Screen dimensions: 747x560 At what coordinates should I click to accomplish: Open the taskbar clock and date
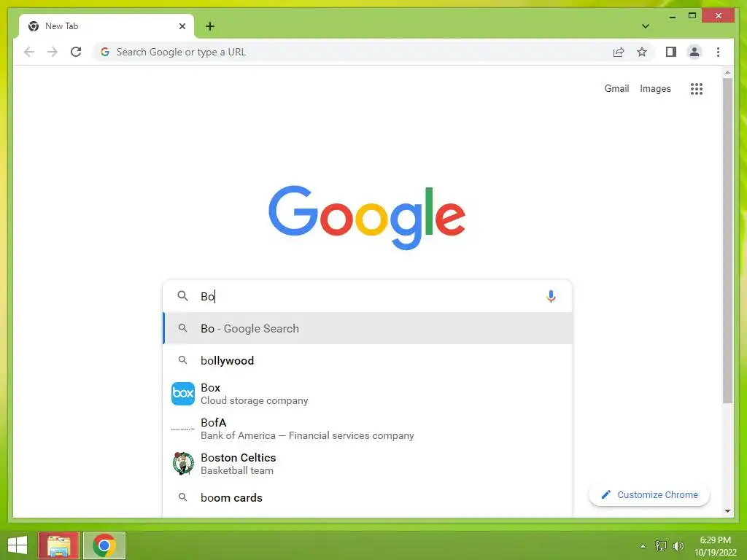[715, 545]
